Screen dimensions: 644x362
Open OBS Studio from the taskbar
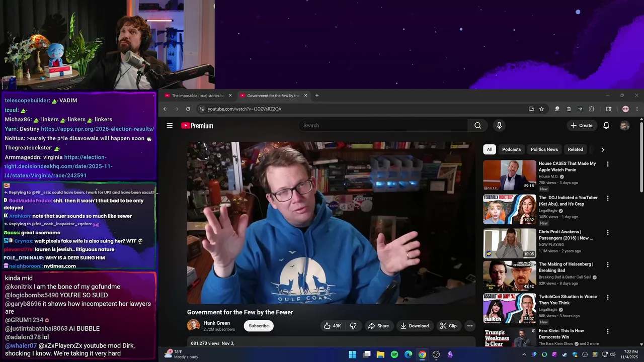pyautogui.click(x=436, y=354)
